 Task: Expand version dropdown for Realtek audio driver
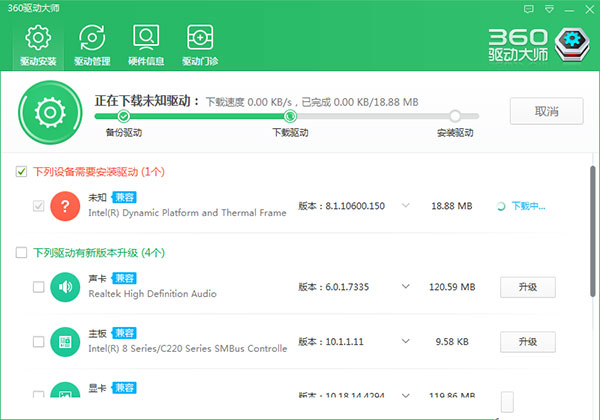[405, 288]
